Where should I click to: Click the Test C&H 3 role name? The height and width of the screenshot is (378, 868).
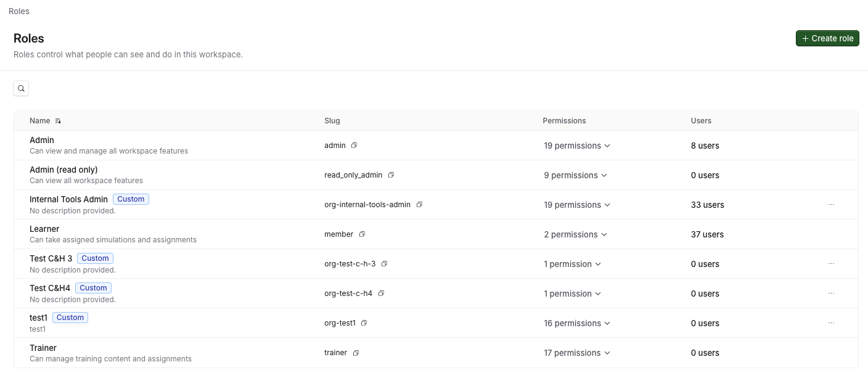pyautogui.click(x=51, y=258)
